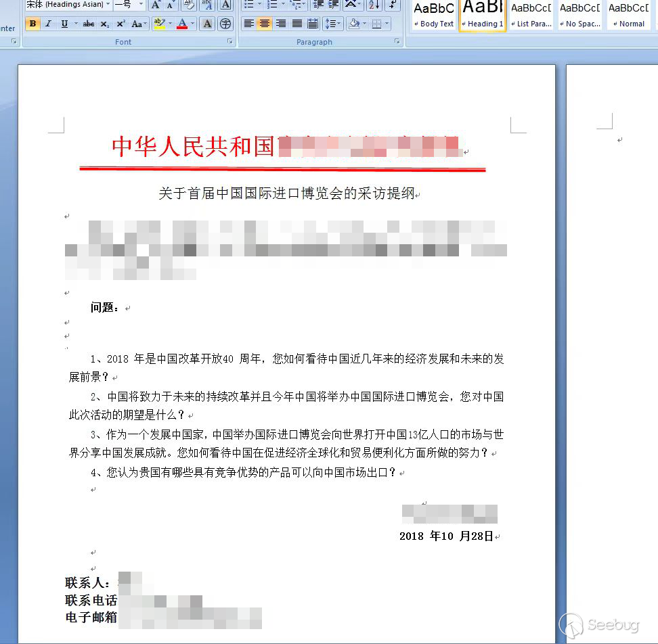The height and width of the screenshot is (644, 658).
Task: Apply Superscript formatting
Action: click(120, 24)
